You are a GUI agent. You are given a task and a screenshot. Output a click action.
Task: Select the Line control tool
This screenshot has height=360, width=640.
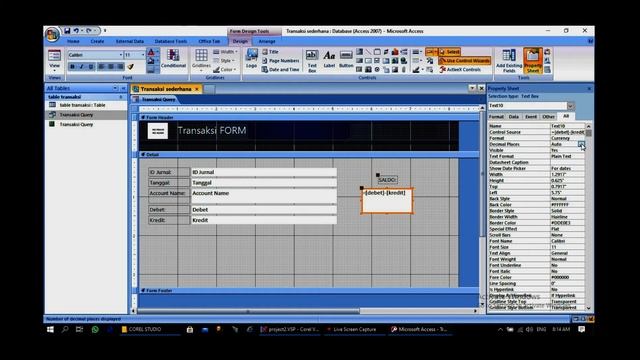[368, 52]
